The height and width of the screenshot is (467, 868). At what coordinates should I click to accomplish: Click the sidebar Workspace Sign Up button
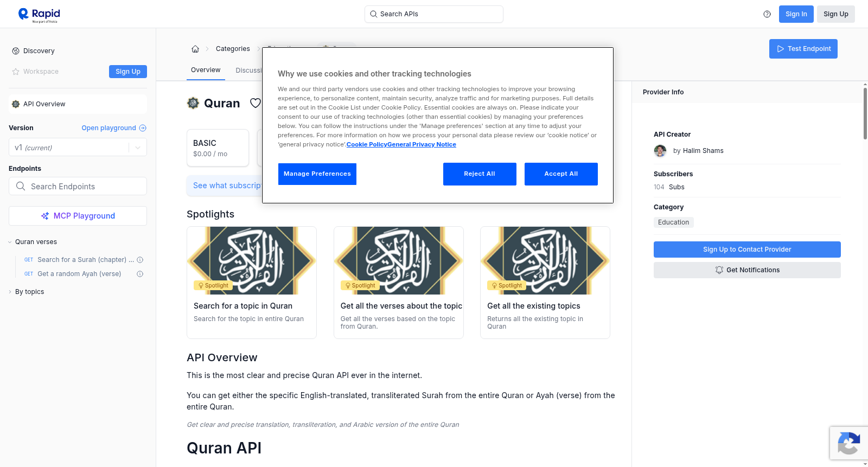tap(128, 72)
